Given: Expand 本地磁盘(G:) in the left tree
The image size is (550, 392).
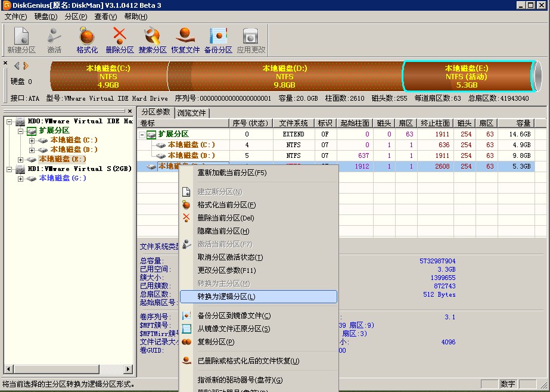Looking at the screenshot, I should point(21,179).
